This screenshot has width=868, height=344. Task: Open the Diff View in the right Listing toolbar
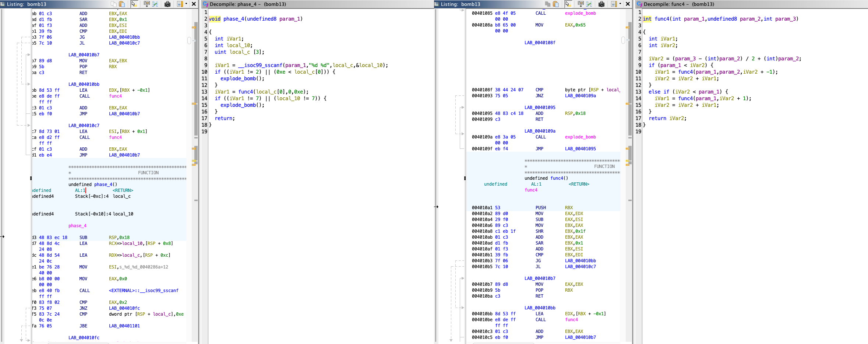click(589, 4)
